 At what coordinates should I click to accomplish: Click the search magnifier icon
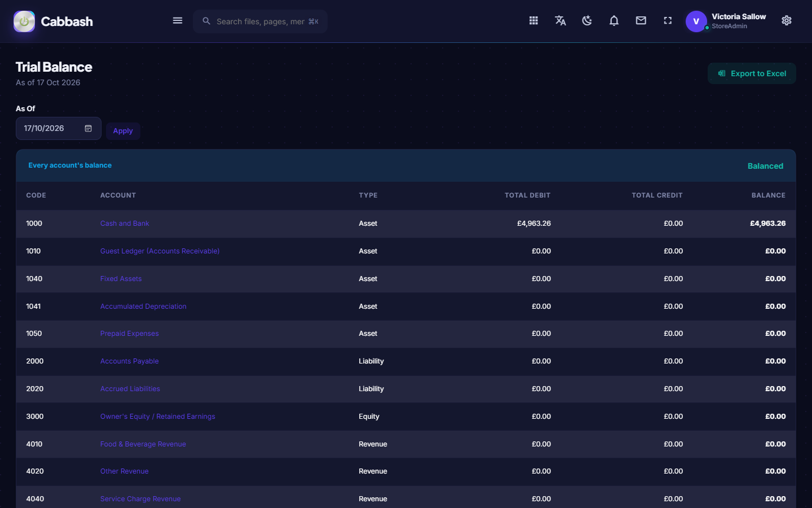pos(206,21)
